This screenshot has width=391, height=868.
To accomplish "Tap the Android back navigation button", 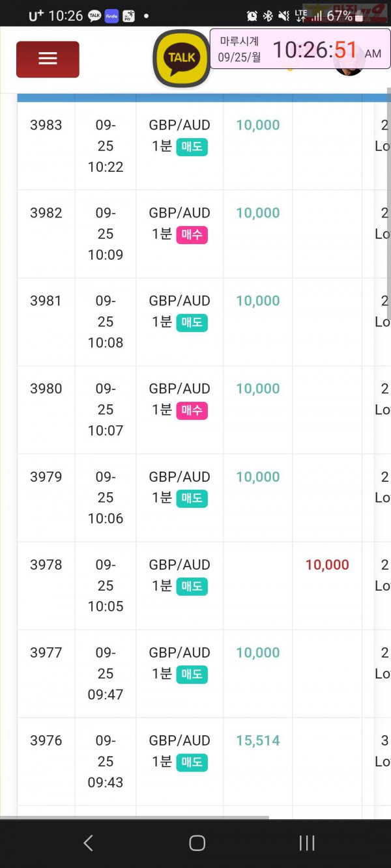I will tap(88, 843).
